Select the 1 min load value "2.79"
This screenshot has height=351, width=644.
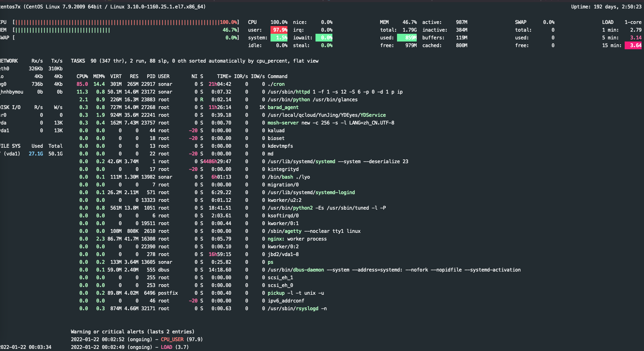pos(636,30)
